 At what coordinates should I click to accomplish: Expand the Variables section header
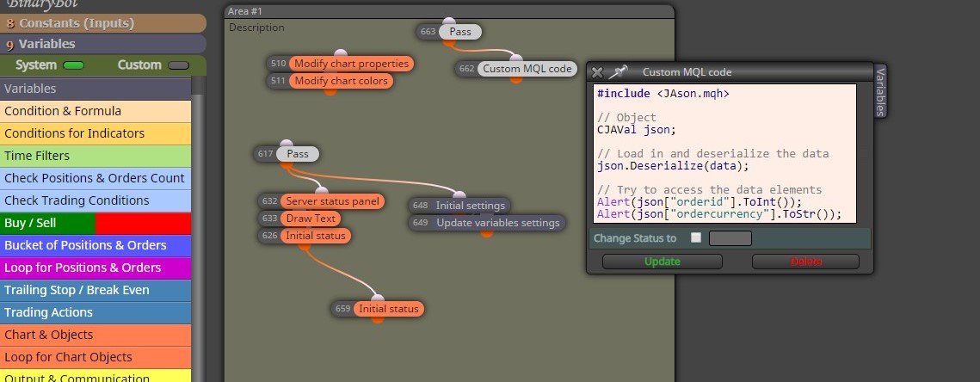click(x=103, y=44)
